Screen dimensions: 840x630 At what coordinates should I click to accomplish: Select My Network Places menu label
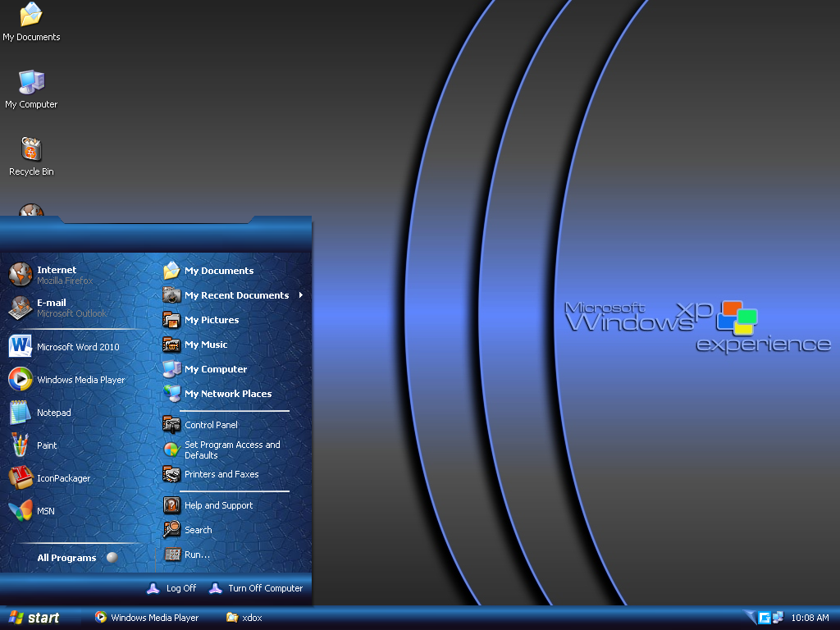(x=228, y=394)
